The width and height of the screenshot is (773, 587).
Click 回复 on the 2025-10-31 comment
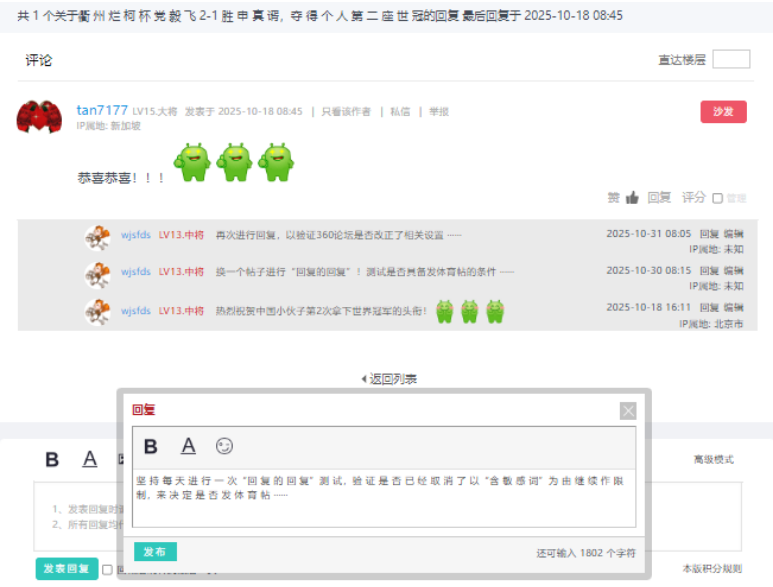pyautogui.click(x=709, y=234)
